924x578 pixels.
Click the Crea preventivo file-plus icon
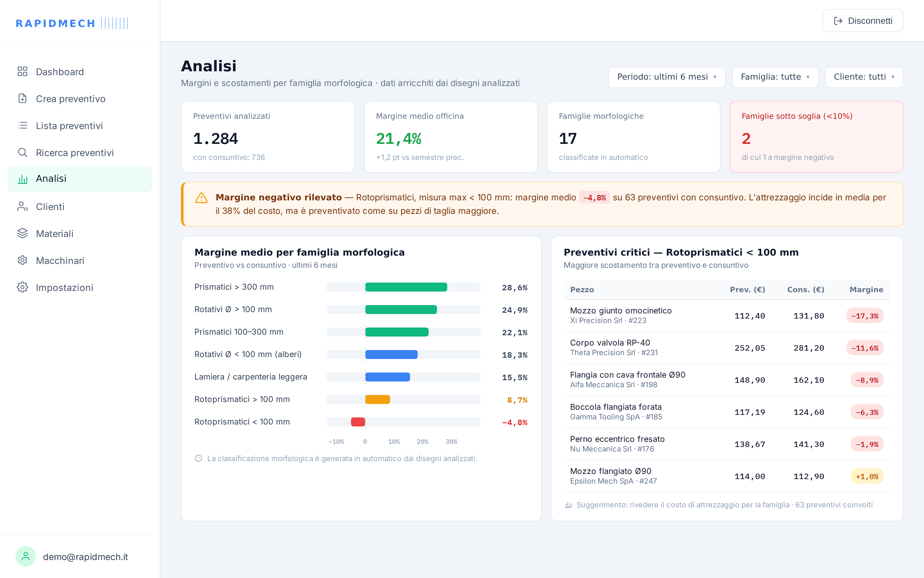click(22, 99)
